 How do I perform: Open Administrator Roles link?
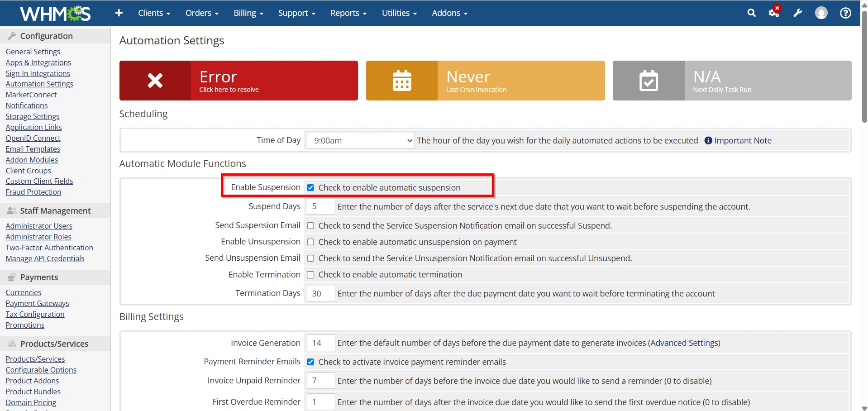click(38, 237)
